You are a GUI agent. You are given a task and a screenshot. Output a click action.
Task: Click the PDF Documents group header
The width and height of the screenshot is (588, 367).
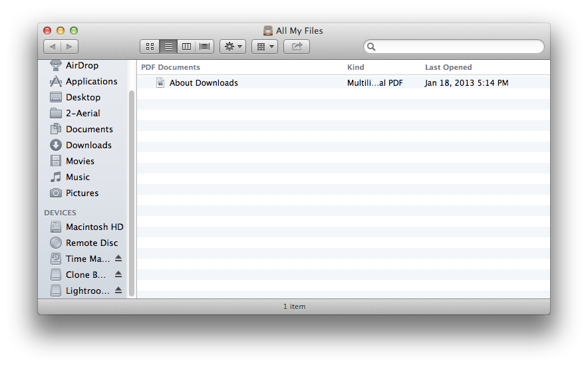click(171, 67)
